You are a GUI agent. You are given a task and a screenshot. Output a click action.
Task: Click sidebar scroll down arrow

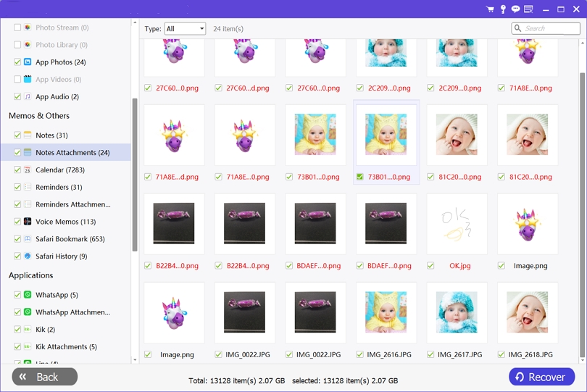click(134, 359)
